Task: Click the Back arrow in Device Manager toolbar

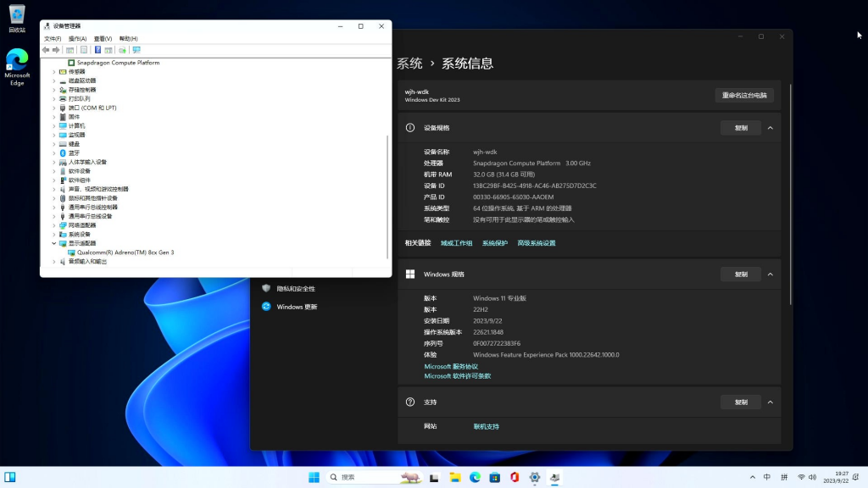Action: (46, 50)
